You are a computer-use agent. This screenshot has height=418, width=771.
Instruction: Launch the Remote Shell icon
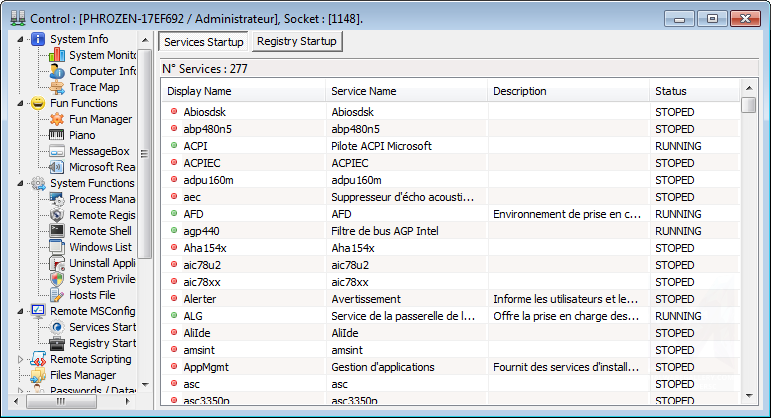coord(57,231)
